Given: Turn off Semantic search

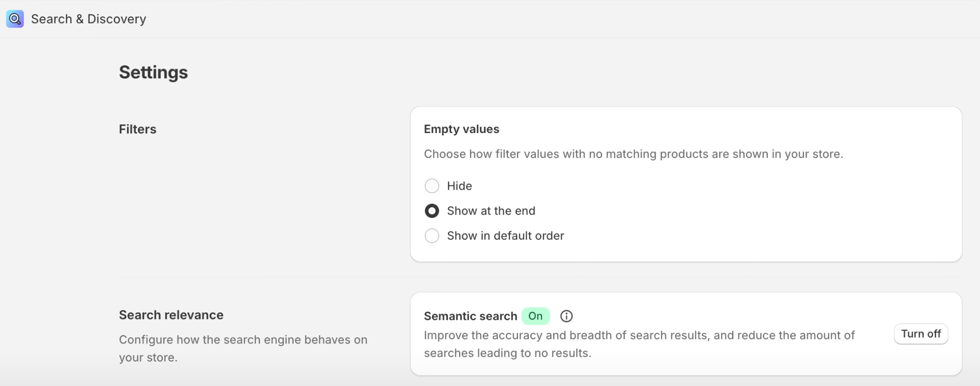Looking at the screenshot, I should point(920,334).
